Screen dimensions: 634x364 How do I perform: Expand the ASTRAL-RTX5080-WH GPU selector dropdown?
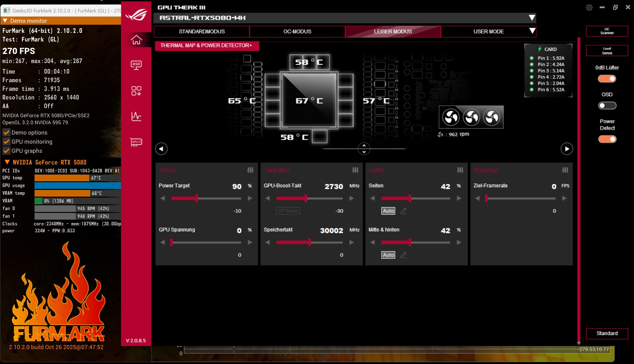(x=532, y=18)
